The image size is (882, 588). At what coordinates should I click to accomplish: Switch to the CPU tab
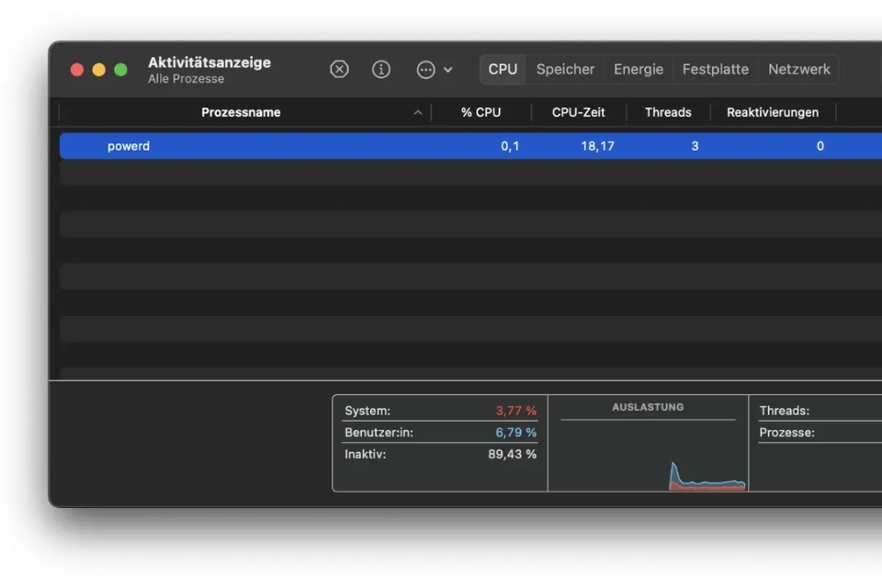click(503, 69)
